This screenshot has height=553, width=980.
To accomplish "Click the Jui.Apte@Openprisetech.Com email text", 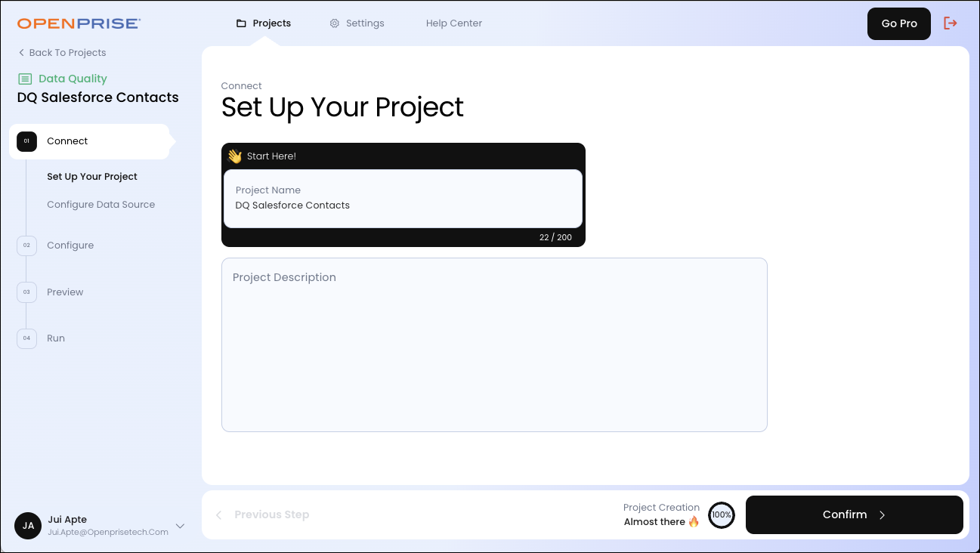I will (x=108, y=533).
